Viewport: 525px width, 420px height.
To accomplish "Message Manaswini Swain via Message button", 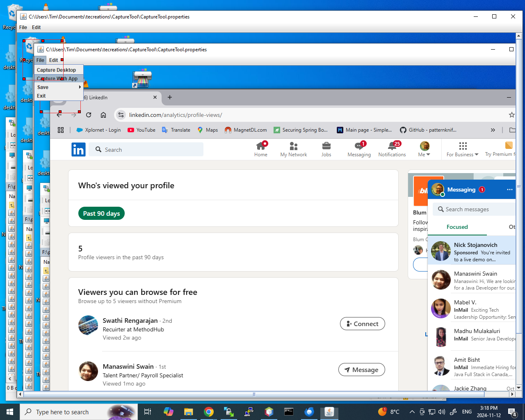I will [362, 370].
